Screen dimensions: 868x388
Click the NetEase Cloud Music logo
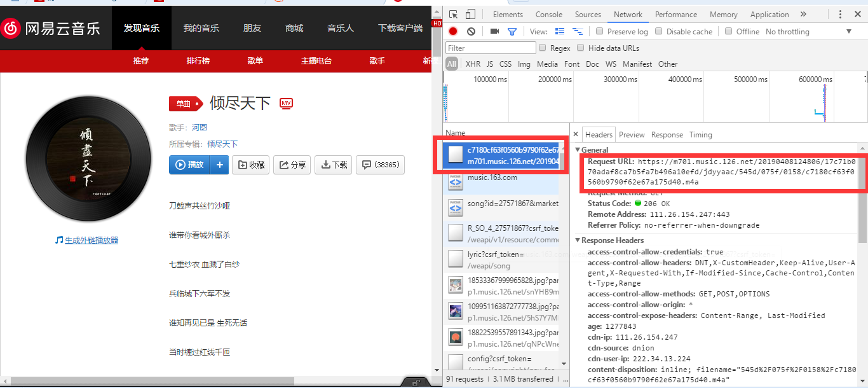[x=51, y=28]
